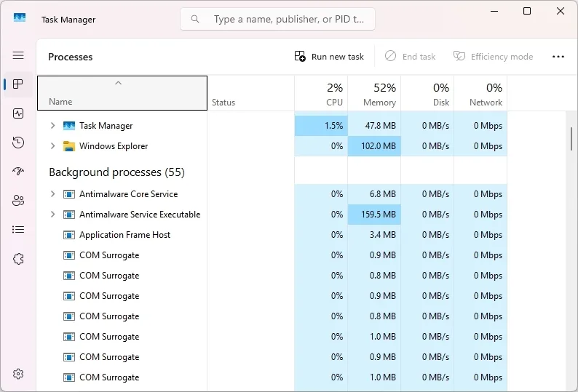Toggle Efficiency mode button
This screenshot has height=392, width=578.
click(x=494, y=57)
